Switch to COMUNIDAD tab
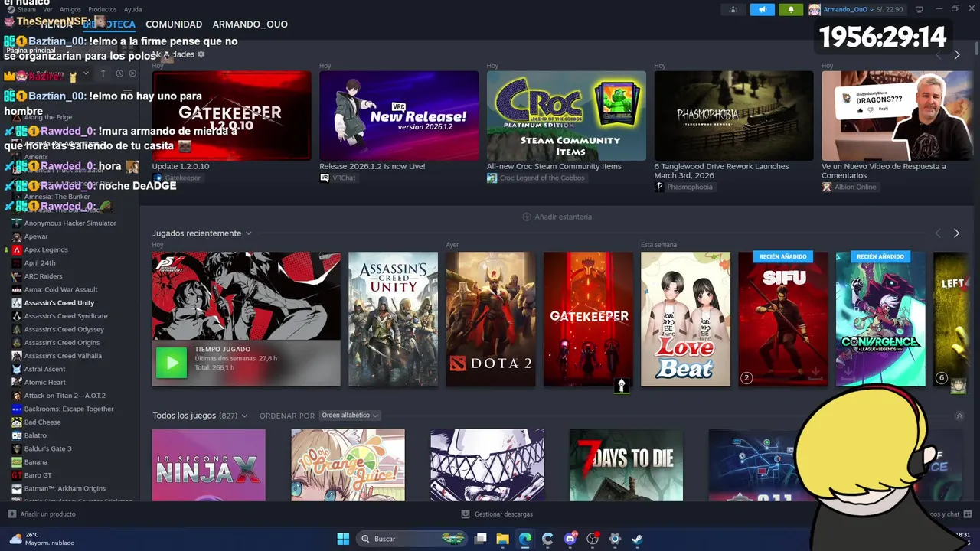Screen dimensions: 980x551 [174, 24]
